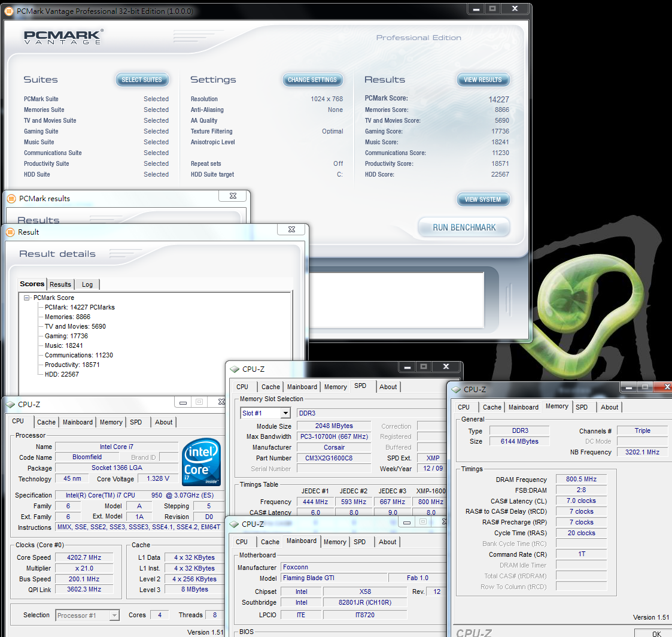The image size is (672, 637).
Task: Close the PCMark results window
Action: tap(233, 196)
